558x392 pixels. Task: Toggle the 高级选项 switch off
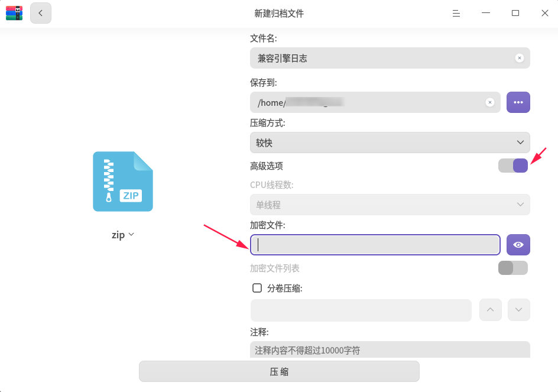513,166
